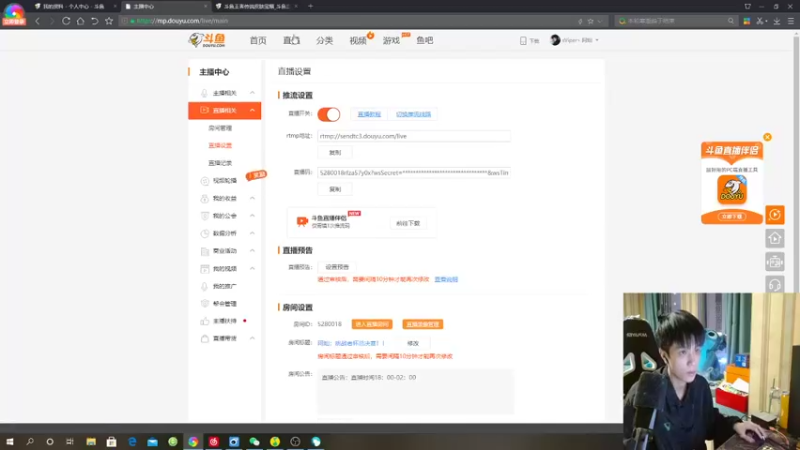Click the play icon on the orange 直播相关 row
The height and width of the screenshot is (450, 800).
pyautogui.click(x=204, y=110)
